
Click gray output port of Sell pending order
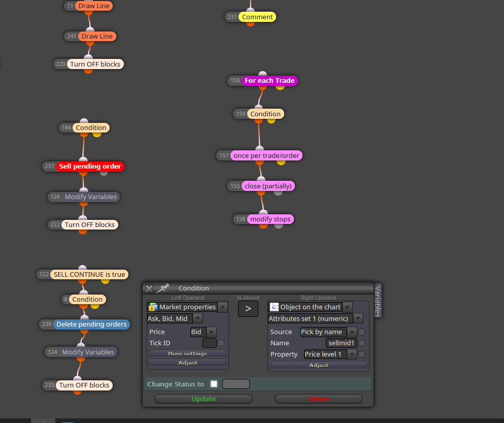104,173
